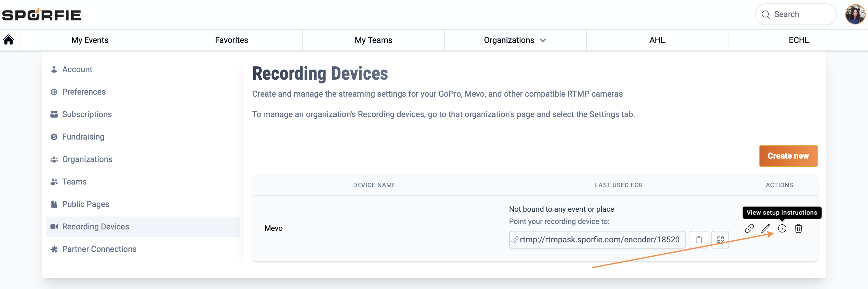Click the chevron next to Organizations
868x289 pixels.
pyautogui.click(x=543, y=40)
